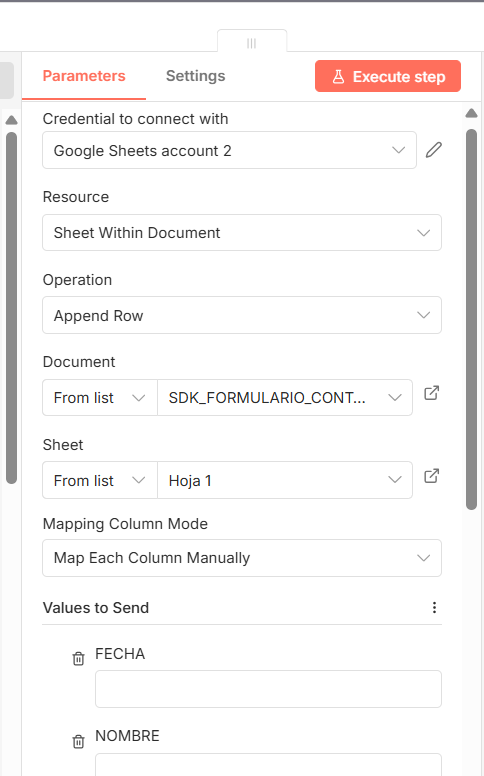Grab the panel drag handle
The height and width of the screenshot is (776, 484).
click(x=251, y=43)
